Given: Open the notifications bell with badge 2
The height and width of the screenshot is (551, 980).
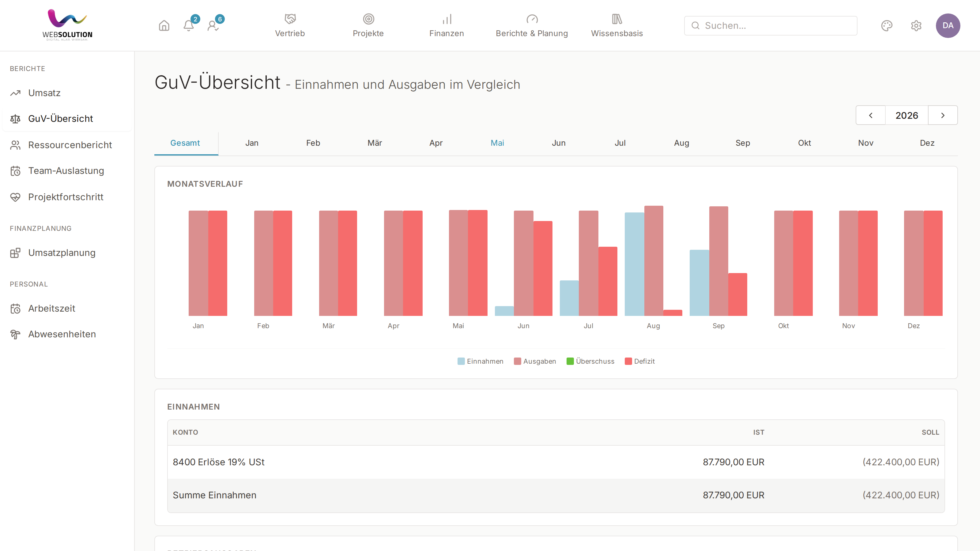Looking at the screenshot, I should click(189, 25).
